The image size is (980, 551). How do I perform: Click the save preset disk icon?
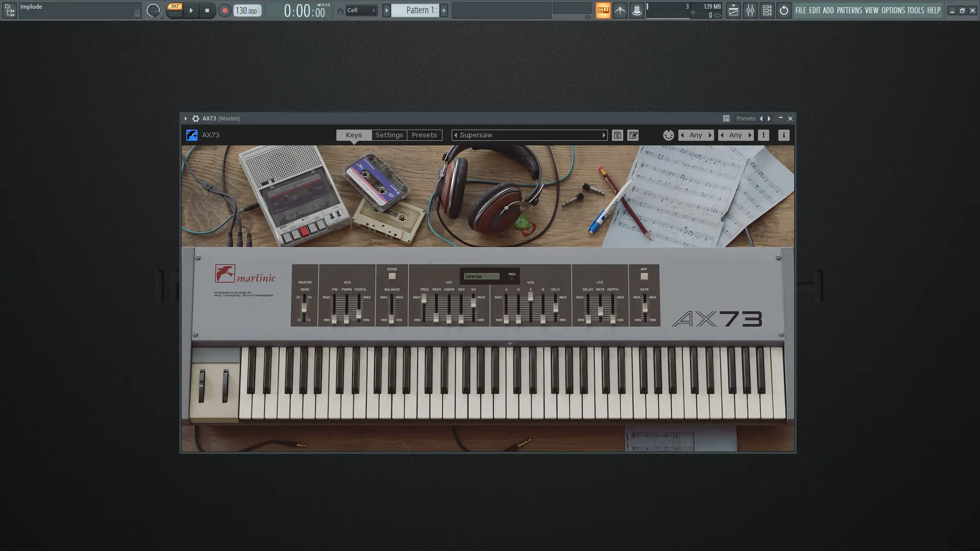(617, 135)
